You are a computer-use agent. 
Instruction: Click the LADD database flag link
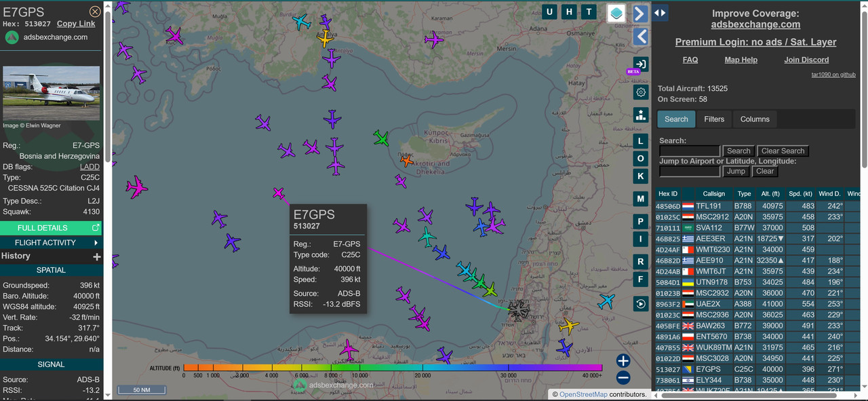point(90,166)
